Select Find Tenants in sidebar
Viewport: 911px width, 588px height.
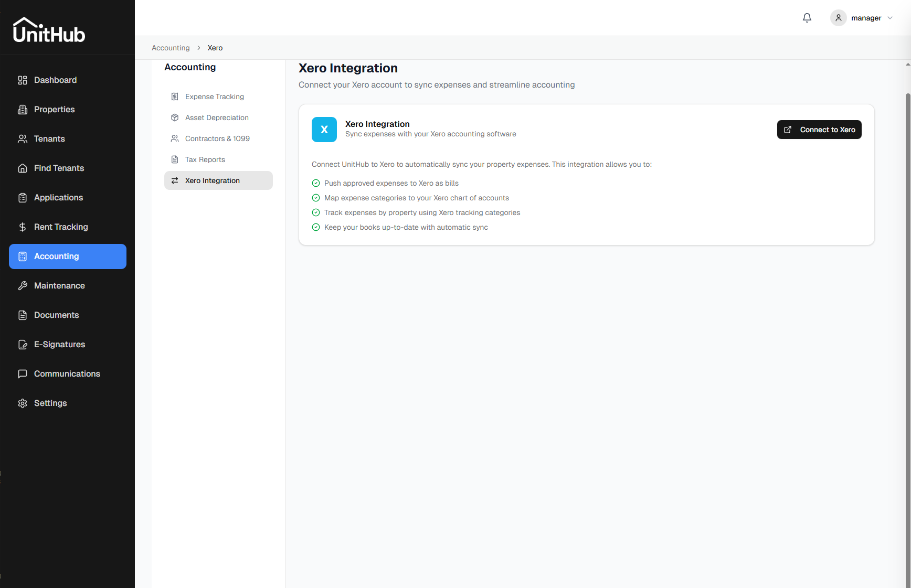tap(68, 168)
